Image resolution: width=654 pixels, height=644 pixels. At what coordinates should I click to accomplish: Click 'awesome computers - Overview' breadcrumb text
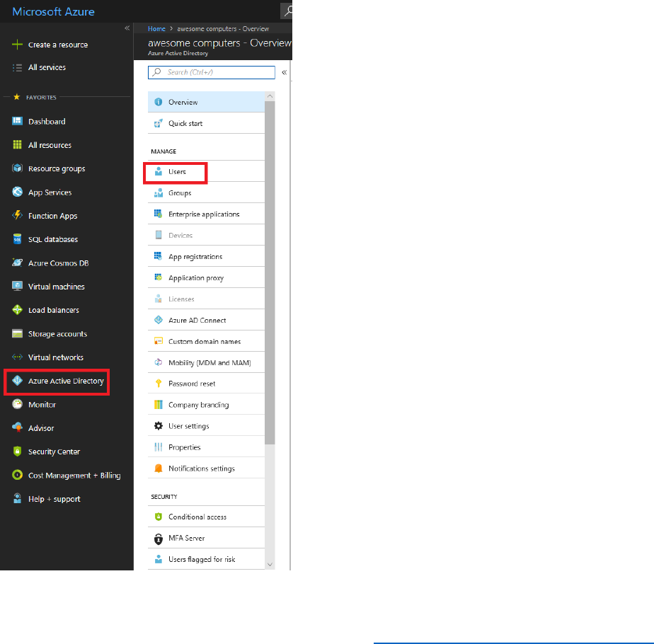(x=223, y=29)
